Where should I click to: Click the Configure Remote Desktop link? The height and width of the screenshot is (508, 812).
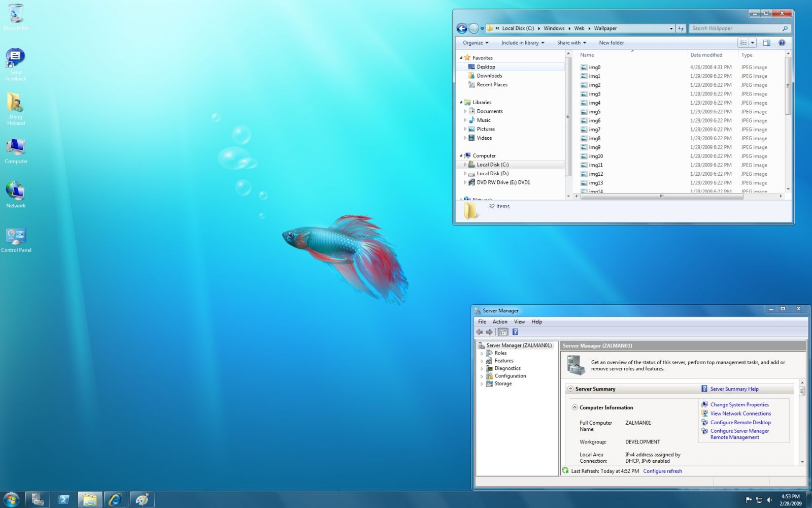coord(740,423)
